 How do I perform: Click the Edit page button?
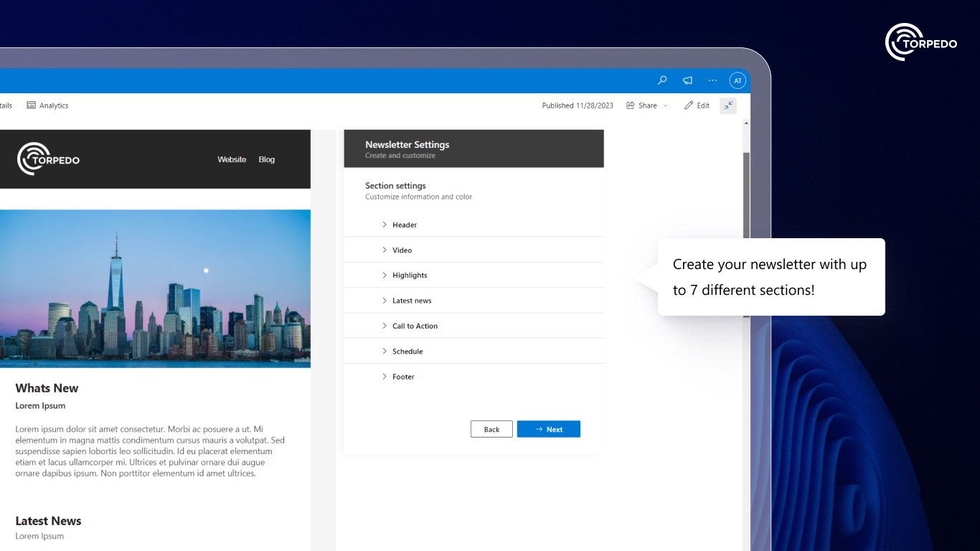(697, 105)
